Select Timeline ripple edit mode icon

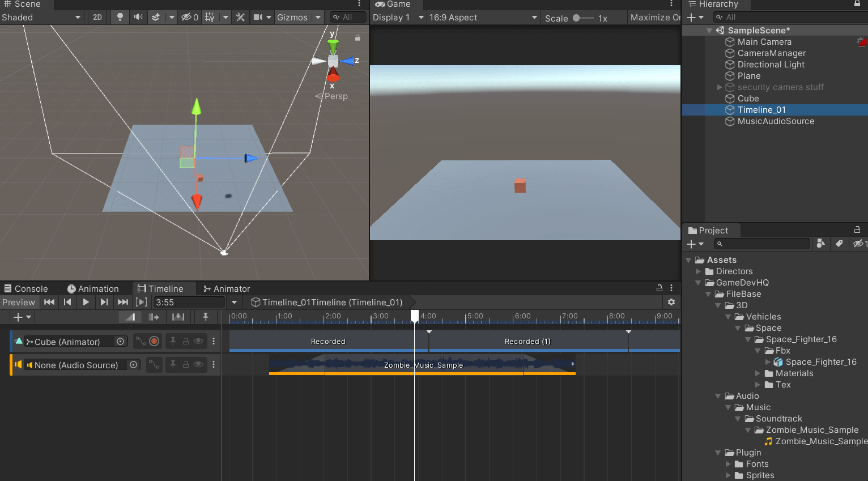154,317
